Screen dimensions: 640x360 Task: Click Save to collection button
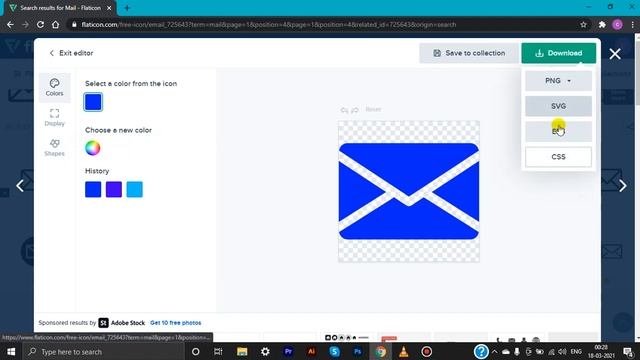(469, 53)
